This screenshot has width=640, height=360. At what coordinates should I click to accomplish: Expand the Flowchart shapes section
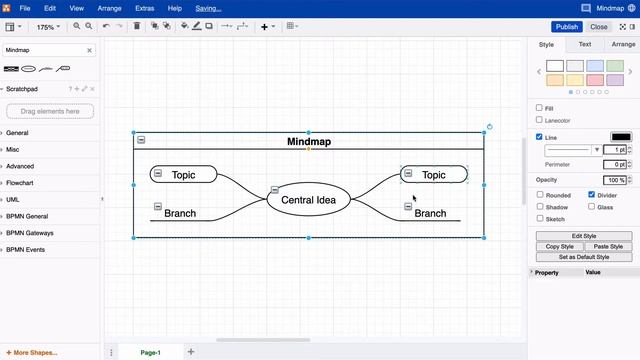coord(20,183)
